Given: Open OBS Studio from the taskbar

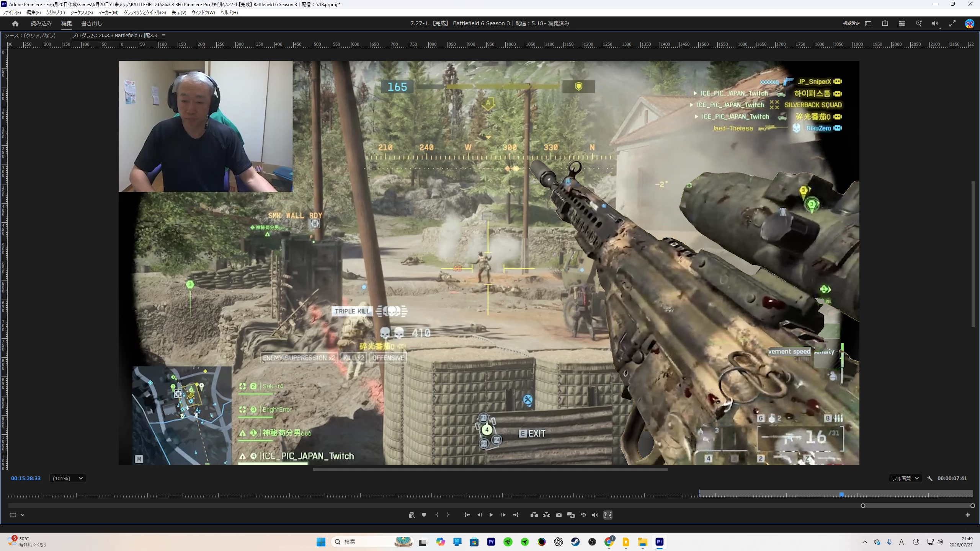Looking at the screenshot, I should [592, 542].
